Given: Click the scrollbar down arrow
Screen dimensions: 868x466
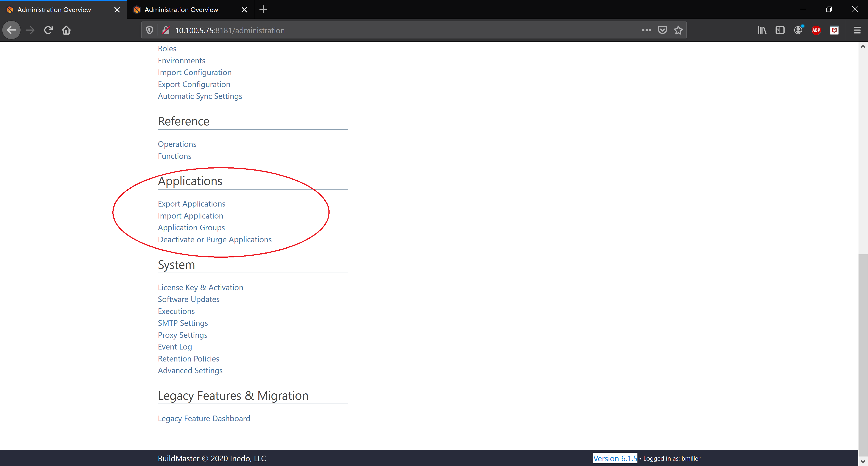Looking at the screenshot, I should (863, 461).
